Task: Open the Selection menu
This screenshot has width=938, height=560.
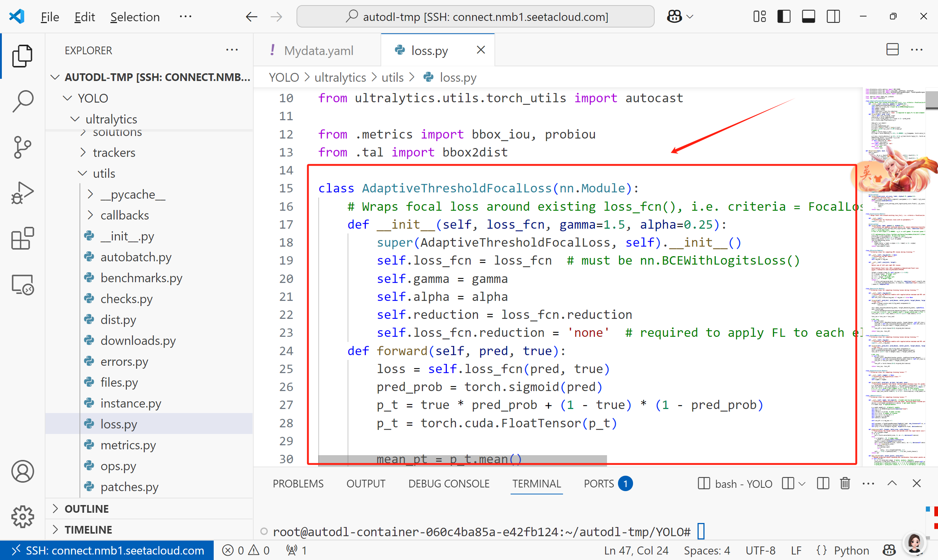Action: [135, 16]
